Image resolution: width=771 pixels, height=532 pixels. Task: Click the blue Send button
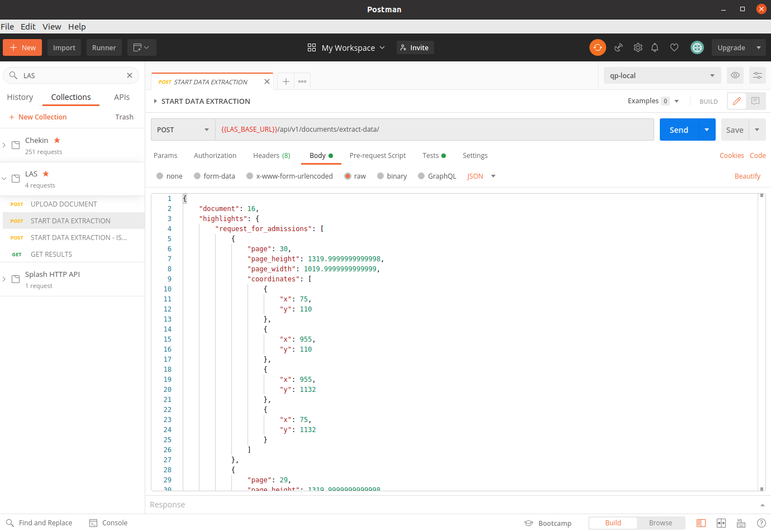(x=678, y=130)
